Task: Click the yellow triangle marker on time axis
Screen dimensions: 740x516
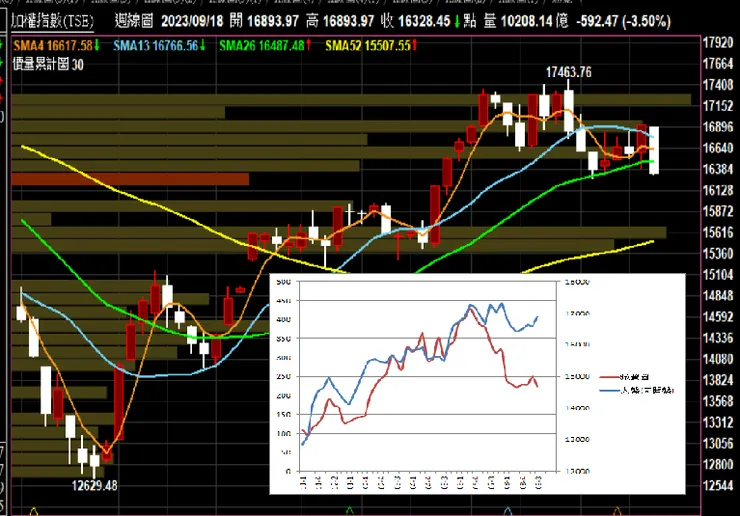Action: tap(34, 511)
